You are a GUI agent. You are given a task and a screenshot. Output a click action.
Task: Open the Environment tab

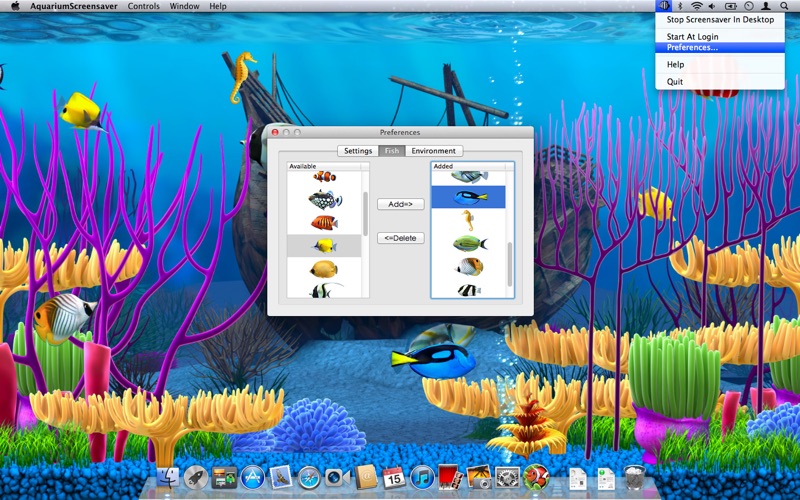(433, 151)
